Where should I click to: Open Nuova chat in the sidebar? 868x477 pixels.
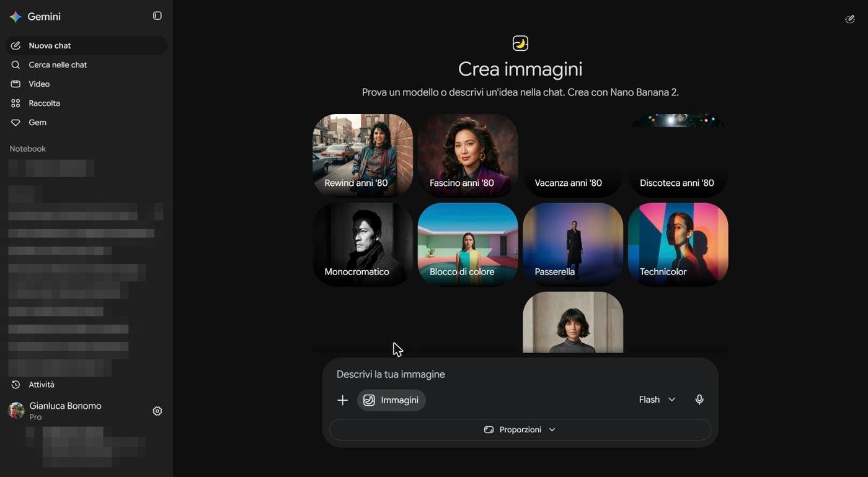pos(86,46)
